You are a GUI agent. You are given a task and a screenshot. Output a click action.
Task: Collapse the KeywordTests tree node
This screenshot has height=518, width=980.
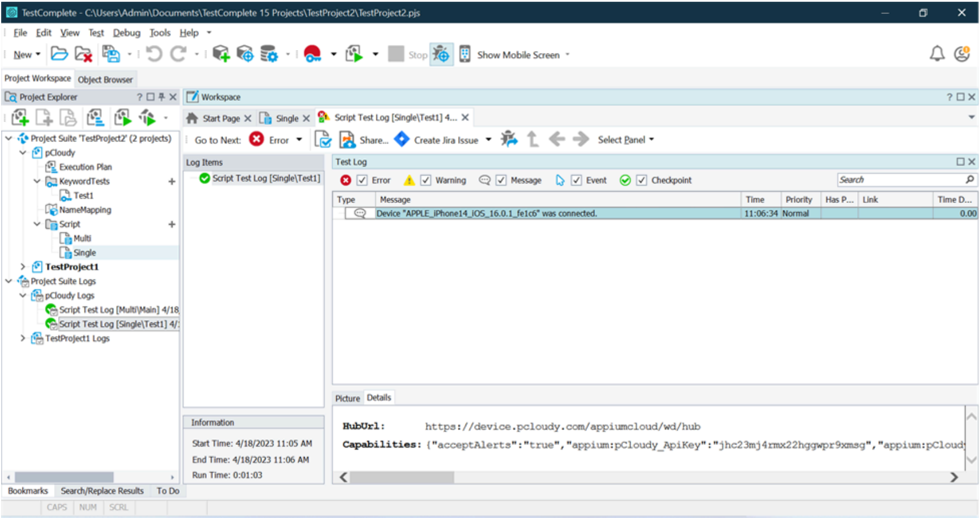click(x=37, y=181)
